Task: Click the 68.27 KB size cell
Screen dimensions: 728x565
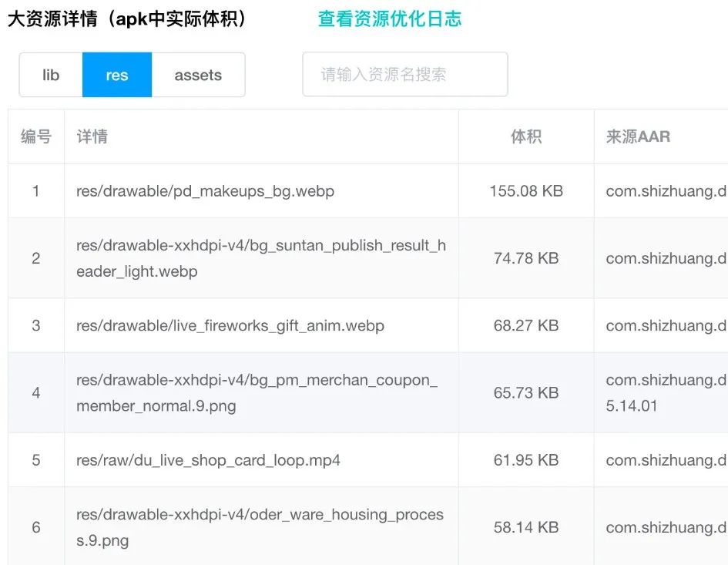Action: click(526, 325)
